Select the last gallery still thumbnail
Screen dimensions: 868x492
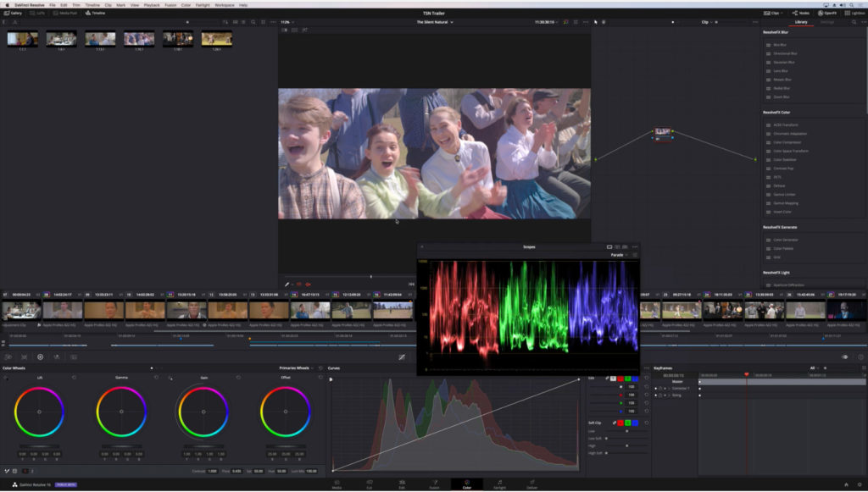(216, 39)
